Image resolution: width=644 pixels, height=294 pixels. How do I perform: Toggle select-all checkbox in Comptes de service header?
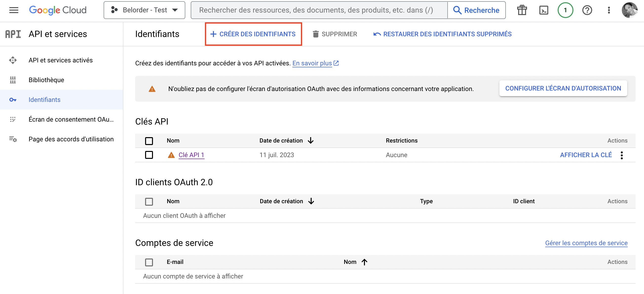(x=149, y=262)
